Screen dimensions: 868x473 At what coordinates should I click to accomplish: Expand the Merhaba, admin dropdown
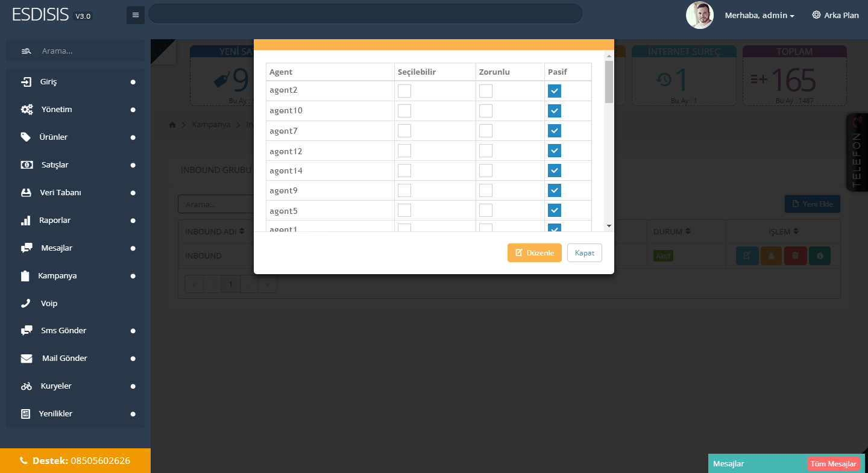point(759,16)
